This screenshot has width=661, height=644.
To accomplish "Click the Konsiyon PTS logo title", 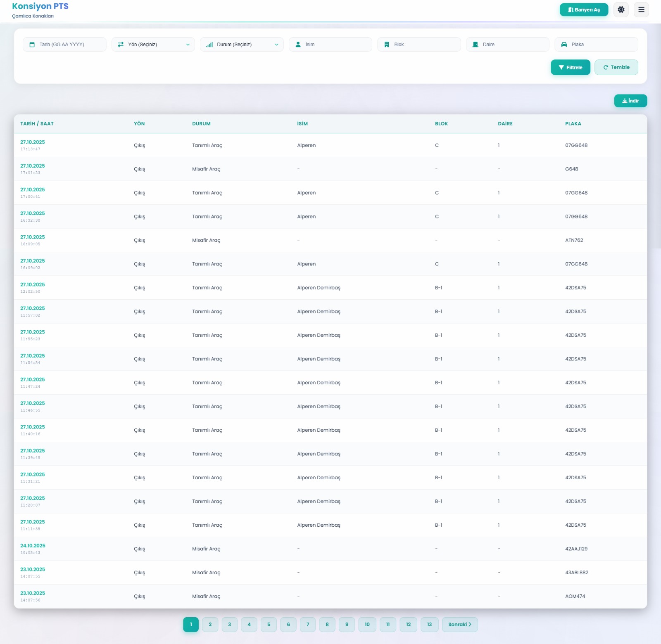I will point(40,6).
